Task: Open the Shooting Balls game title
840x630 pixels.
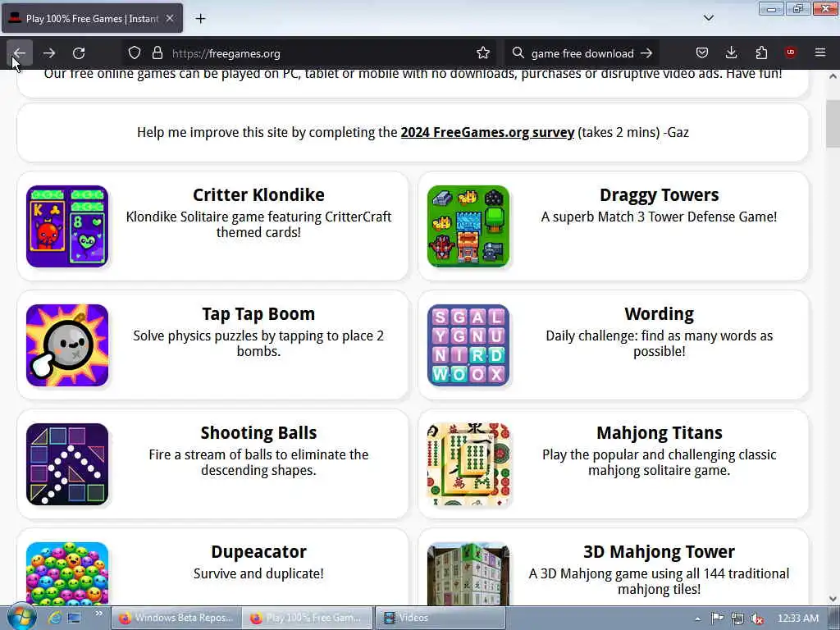Action: (x=258, y=433)
